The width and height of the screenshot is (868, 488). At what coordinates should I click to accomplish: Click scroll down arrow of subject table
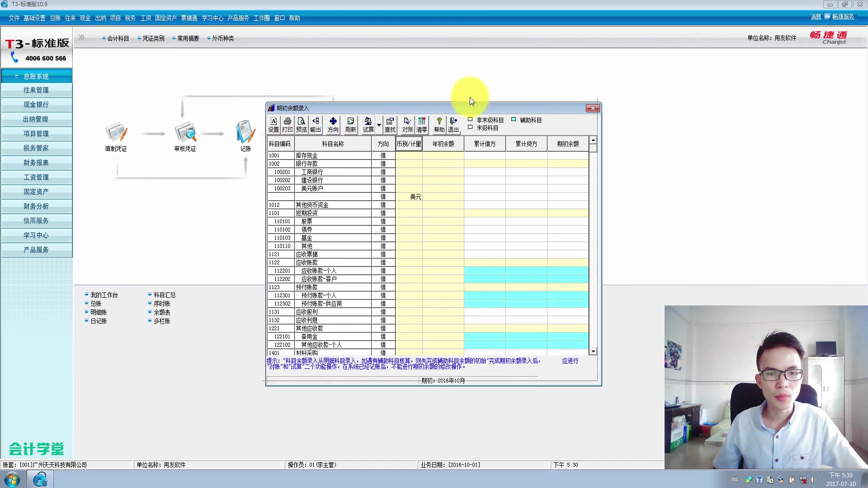593,351
